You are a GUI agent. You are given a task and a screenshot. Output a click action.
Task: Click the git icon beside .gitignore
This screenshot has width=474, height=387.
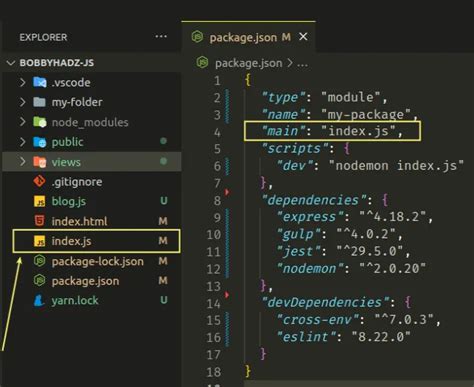pyautogui.click(x=39, y=182)
